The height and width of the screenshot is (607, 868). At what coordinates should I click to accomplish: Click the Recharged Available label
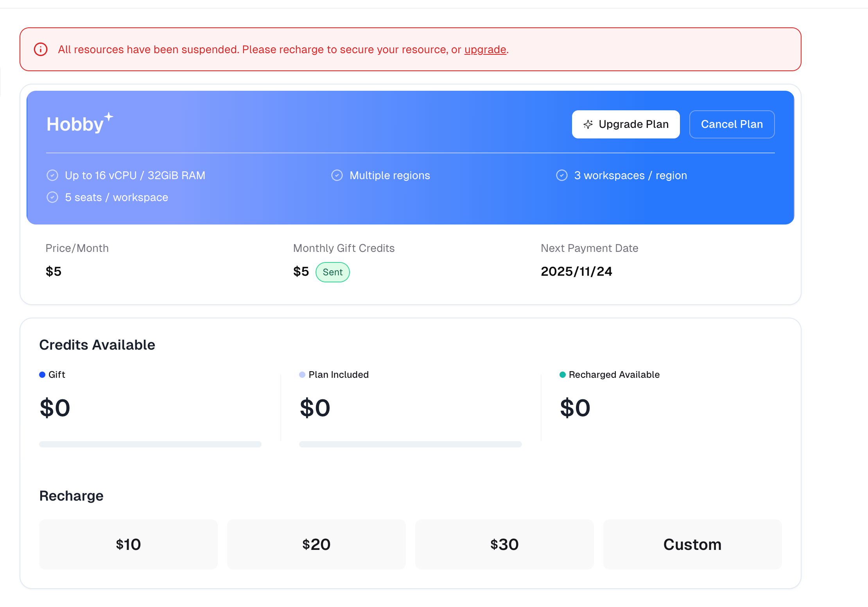click(x=614, y=375)
